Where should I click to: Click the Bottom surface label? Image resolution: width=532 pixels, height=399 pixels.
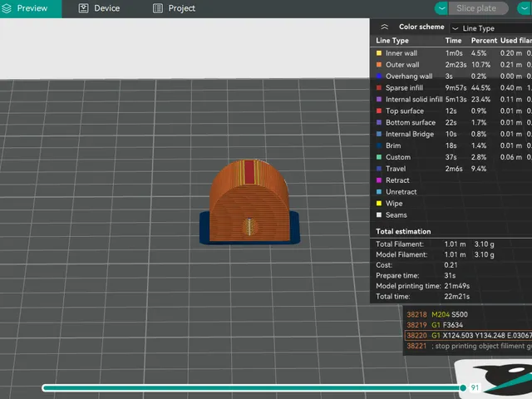411,122
